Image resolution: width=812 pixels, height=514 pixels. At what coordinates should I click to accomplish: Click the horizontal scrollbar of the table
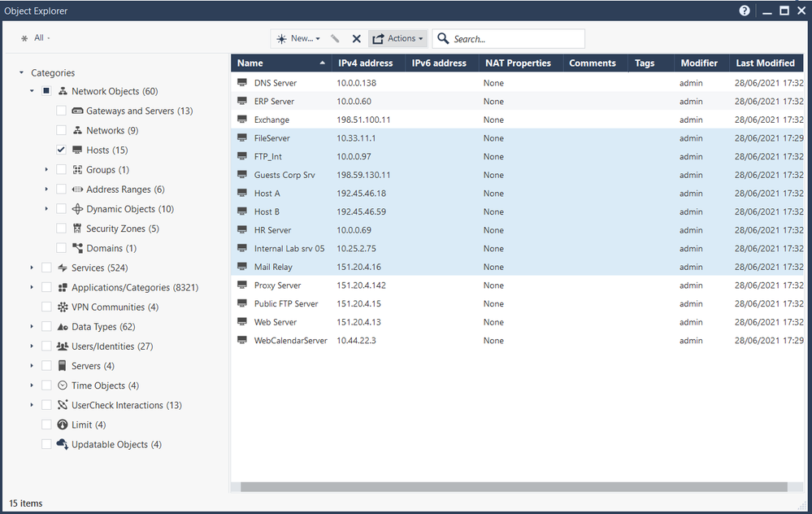pyautogui.click(x=514, y=487)
